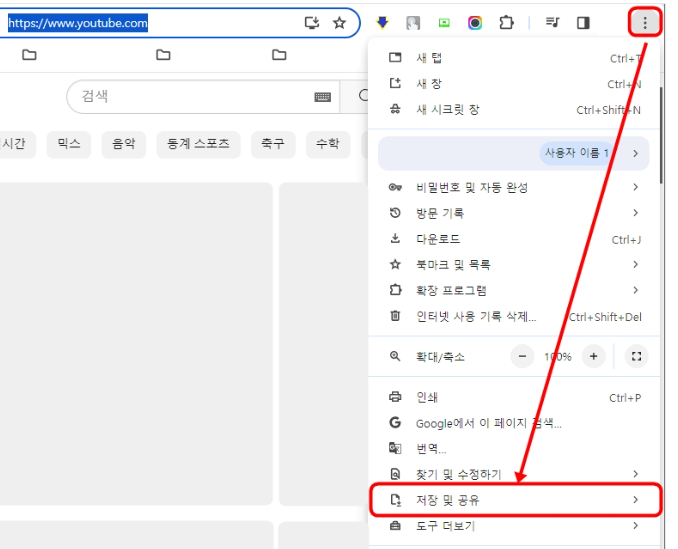
Task: Select the YouTube URL in address bar
Action: 78,23
